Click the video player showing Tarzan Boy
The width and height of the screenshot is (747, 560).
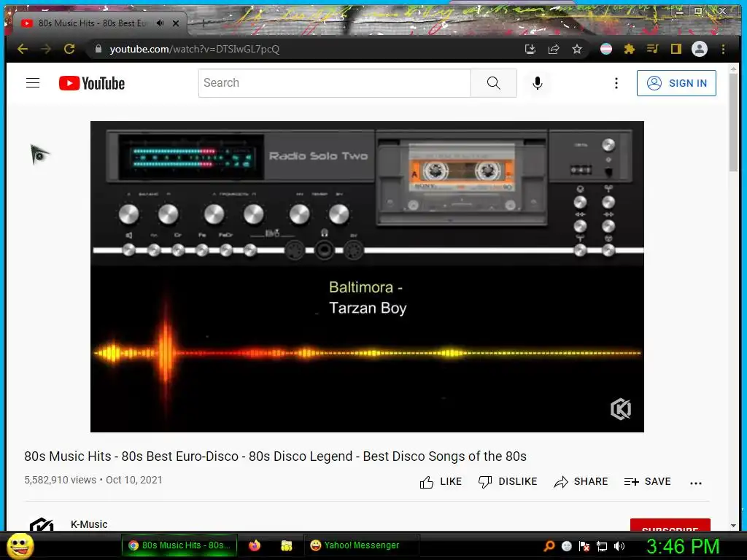tap(367, 276)
